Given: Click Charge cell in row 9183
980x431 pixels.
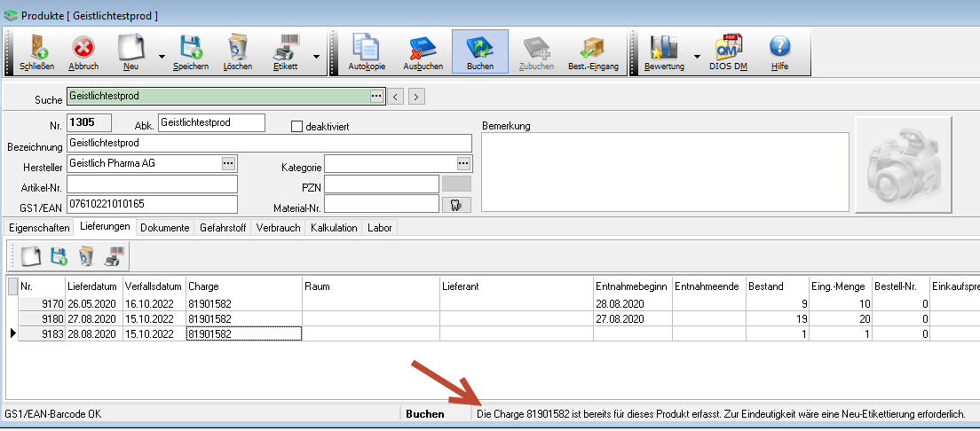Looking at the screenshot, I should pyautogui.click(x=244, y=333).
